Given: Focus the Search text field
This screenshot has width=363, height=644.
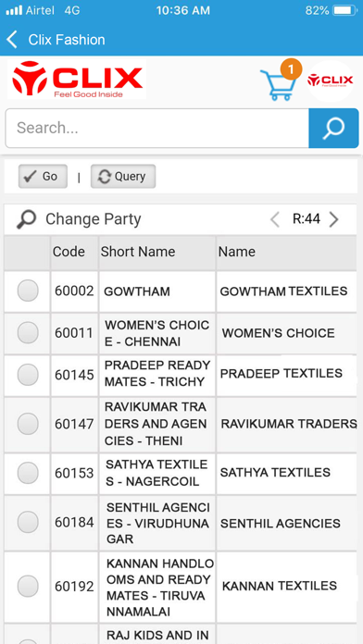Looking at the screenshot, I should pyautogui.click(x=157, y=128).
